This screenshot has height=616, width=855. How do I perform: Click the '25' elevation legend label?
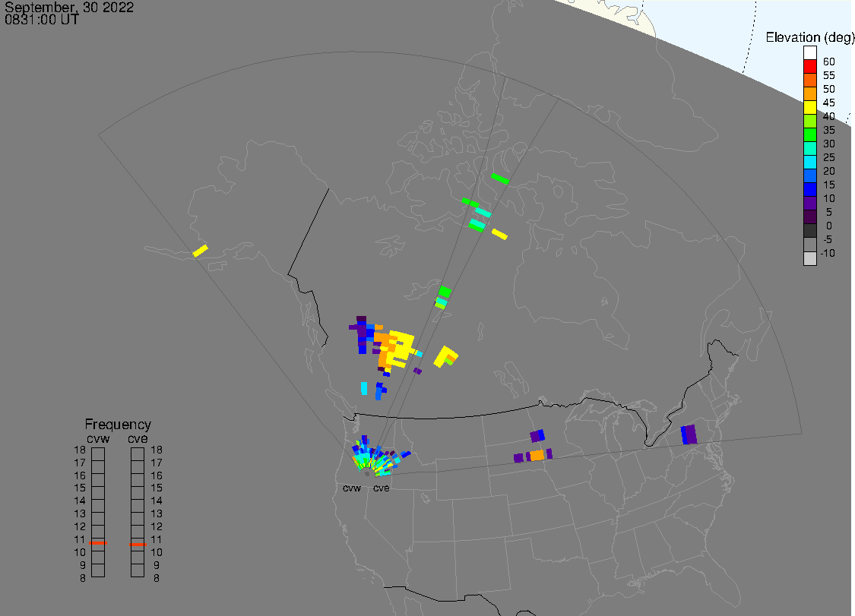[x=829, y=157]
